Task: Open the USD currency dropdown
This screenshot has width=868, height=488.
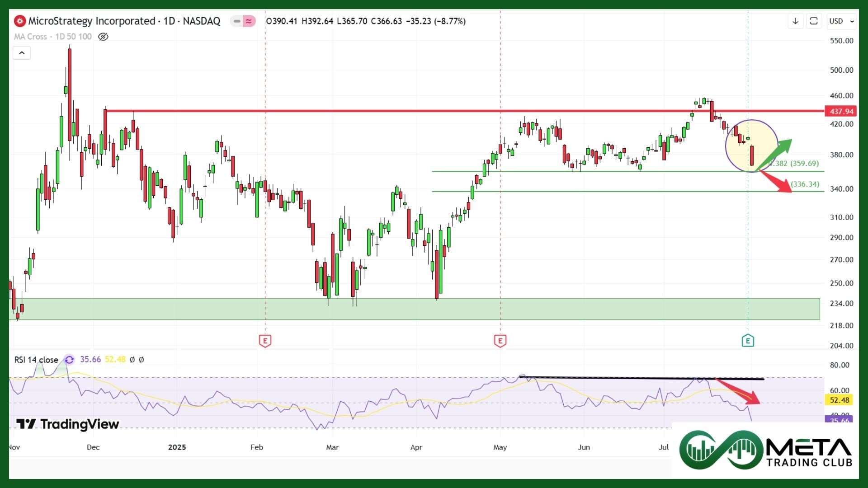Action: pos(841,21)
